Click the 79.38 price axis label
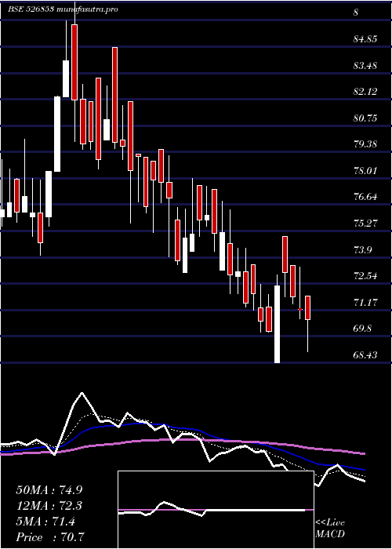392x549 pixels. point(365,144)
